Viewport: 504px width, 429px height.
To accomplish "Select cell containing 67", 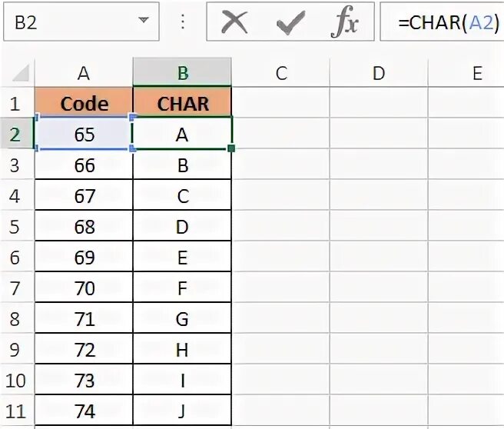I will 84,195.
